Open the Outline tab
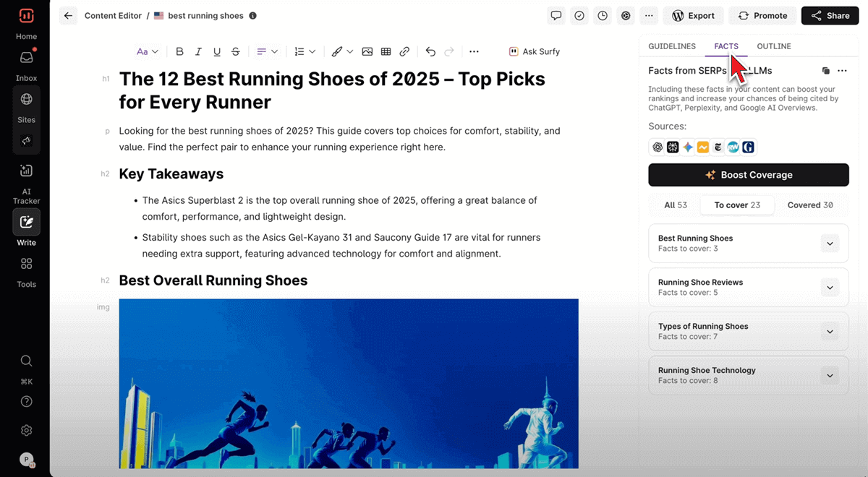The height and width of the screenshot is (477, 868). click(x=773, y=46)
